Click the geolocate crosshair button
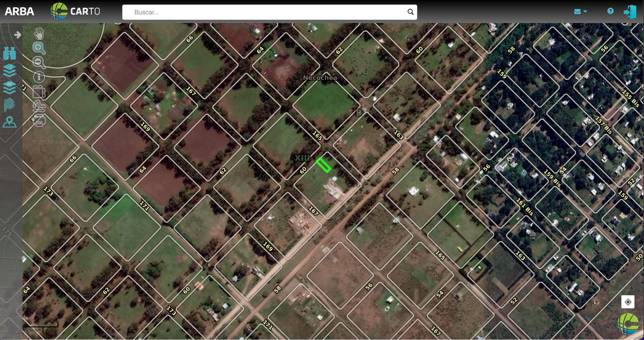The width and height of the screenshot is (644, 340). pyautogui.click(x=628, y=302)
